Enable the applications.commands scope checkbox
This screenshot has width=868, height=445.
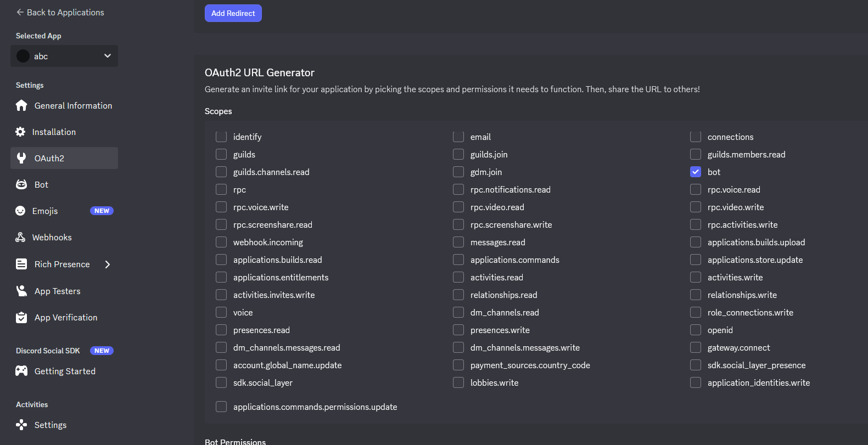coord(458,260)
